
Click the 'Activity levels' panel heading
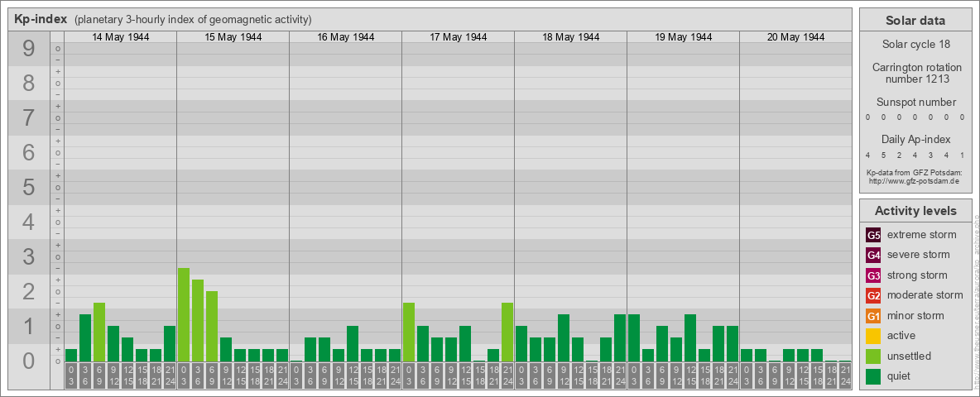click(915, 211)
